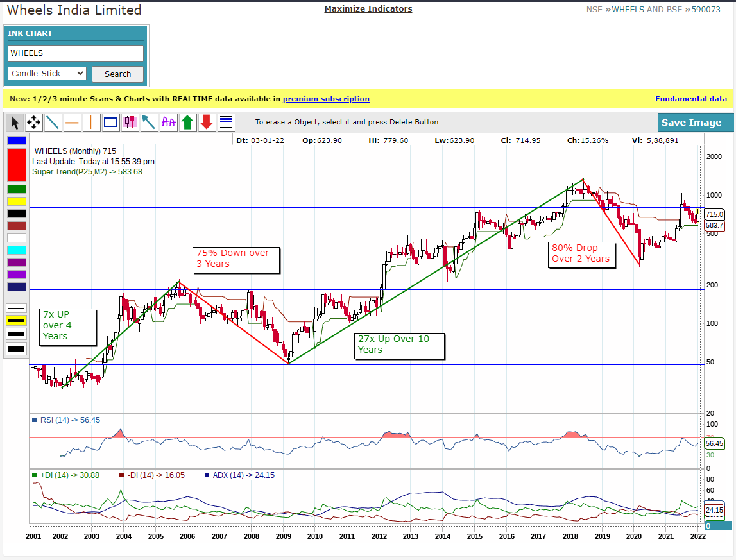Select the blue parallel lines tool

(226, 123)
